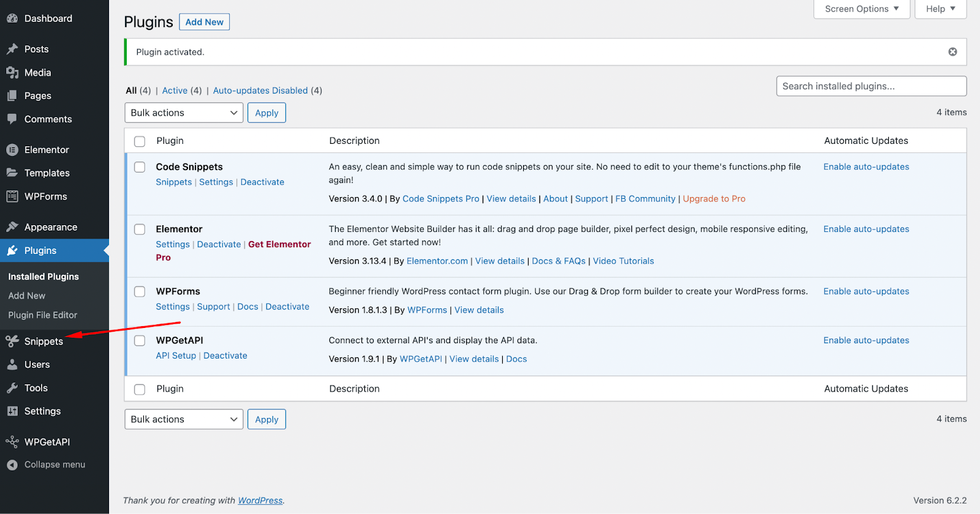Check the Code Snippets plugin checkbox
980x514 pixels.
tap(140, 167)
